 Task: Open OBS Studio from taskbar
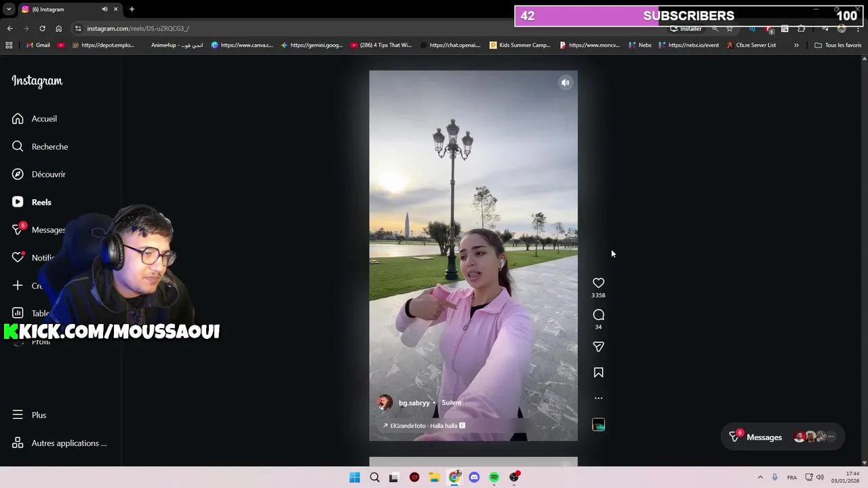click(515, 477)
